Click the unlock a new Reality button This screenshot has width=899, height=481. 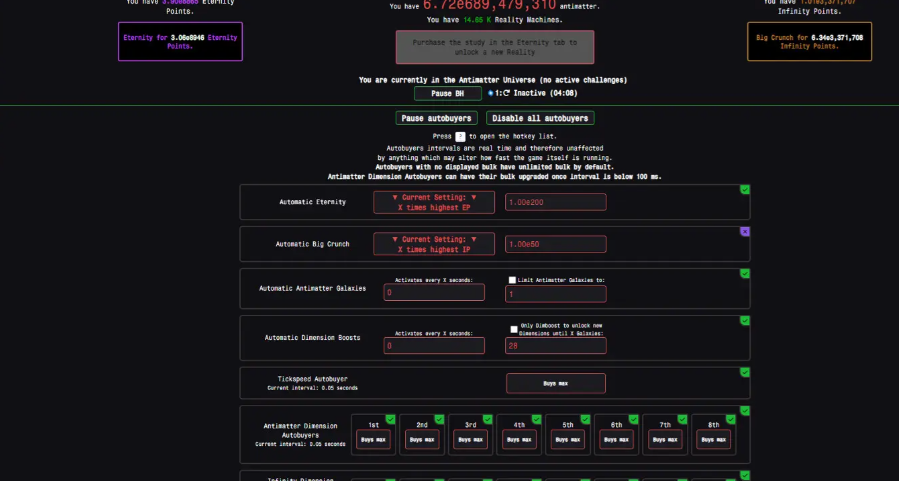point(495,47)
